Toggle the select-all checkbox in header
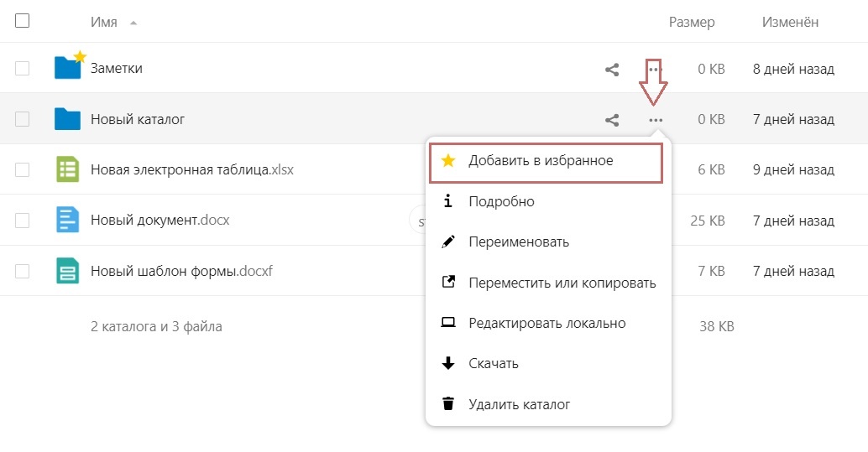The width and height of the screenshot is (868, 452). (22, 21)
